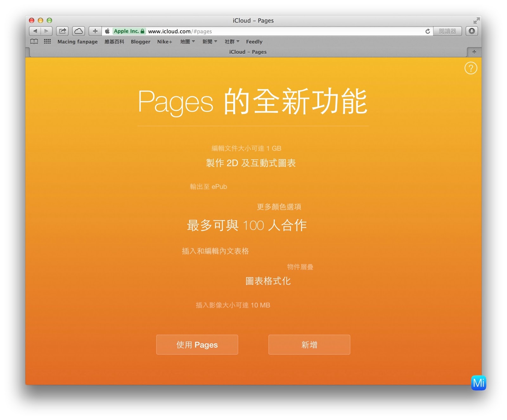Zoom the window with the green button
The width and height of the screenshot is (507, 420).
(49, 20)
